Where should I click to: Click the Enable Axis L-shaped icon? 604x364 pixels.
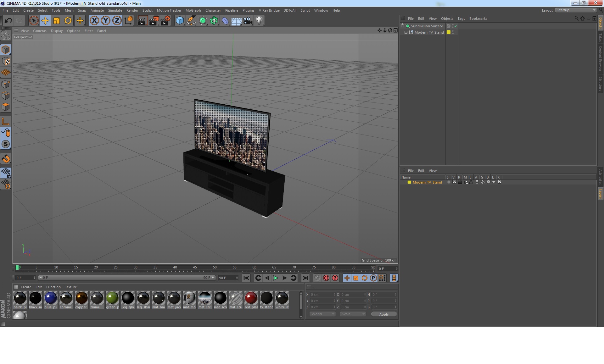6,121
